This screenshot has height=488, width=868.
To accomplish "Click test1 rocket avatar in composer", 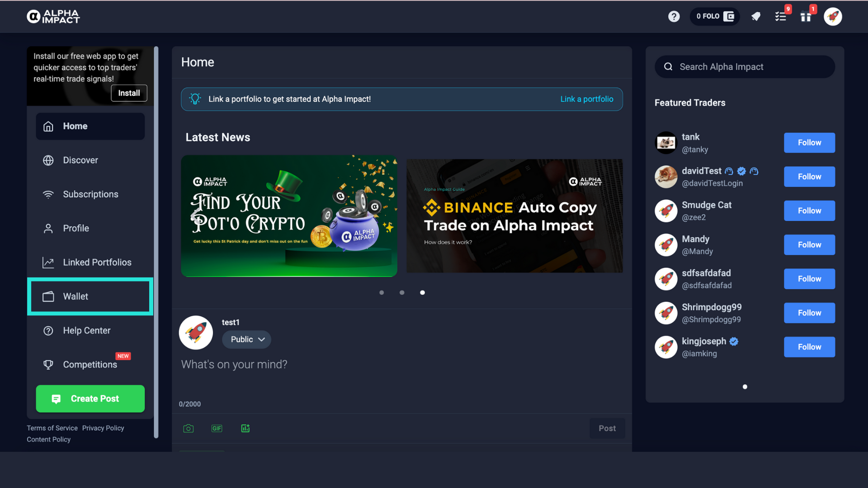I will point(196,333).
